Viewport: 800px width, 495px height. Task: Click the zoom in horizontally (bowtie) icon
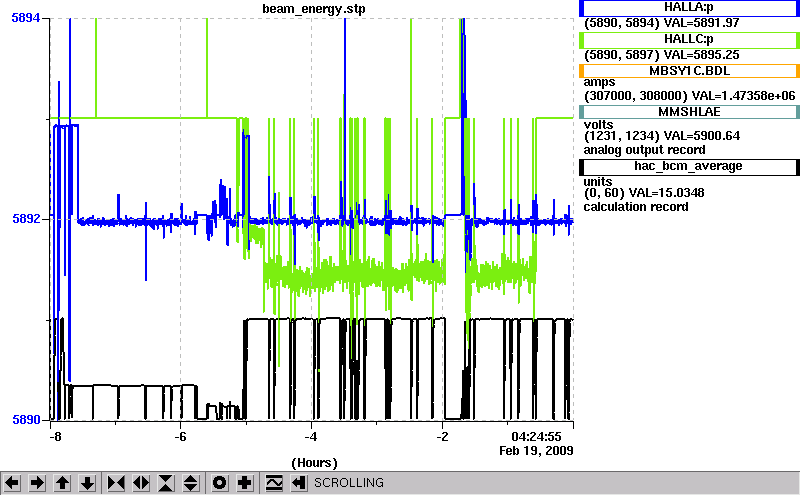[x=116, y=482]
